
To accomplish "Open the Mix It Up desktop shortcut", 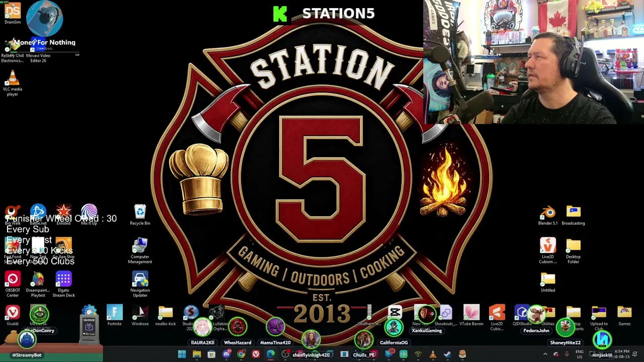I will click(x=89, y=215).
